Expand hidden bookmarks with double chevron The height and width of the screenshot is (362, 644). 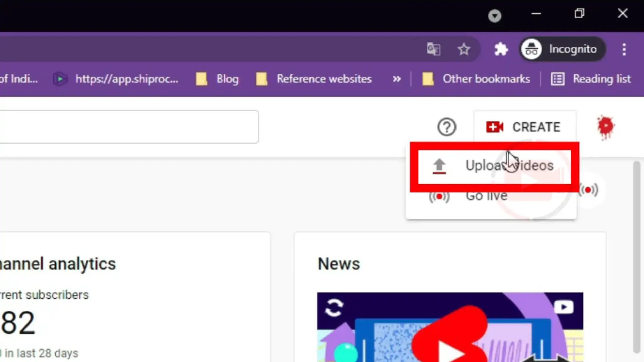tap(397, 79)
